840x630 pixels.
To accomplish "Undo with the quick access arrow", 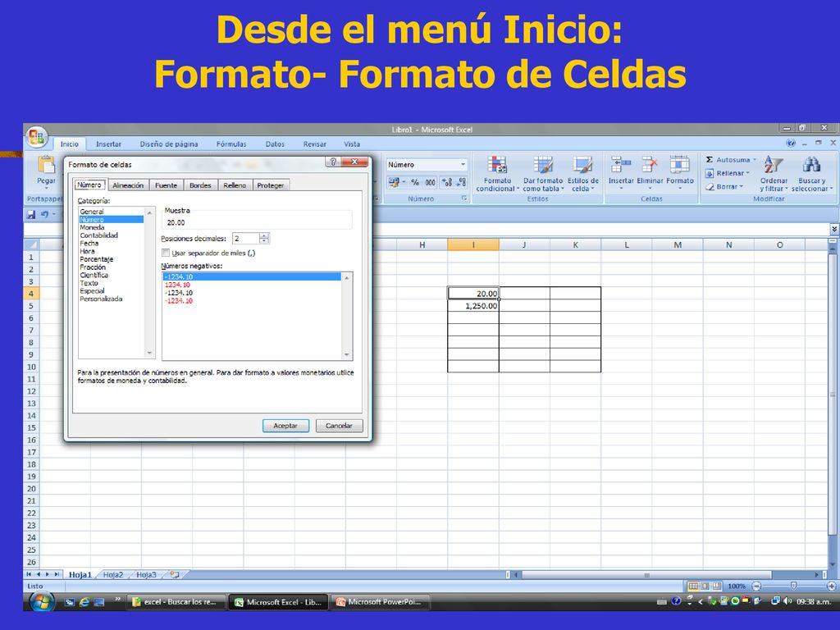I will [44, 214].
